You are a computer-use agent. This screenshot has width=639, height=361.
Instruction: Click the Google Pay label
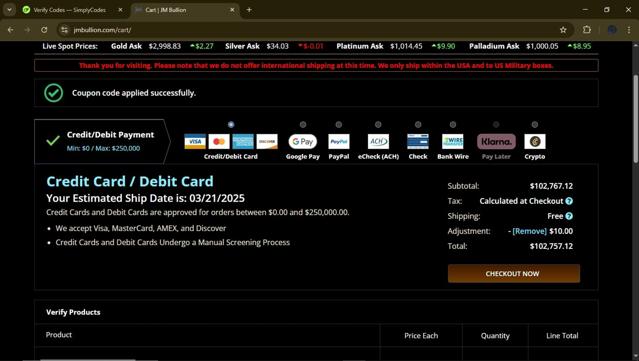coord(303,156)
